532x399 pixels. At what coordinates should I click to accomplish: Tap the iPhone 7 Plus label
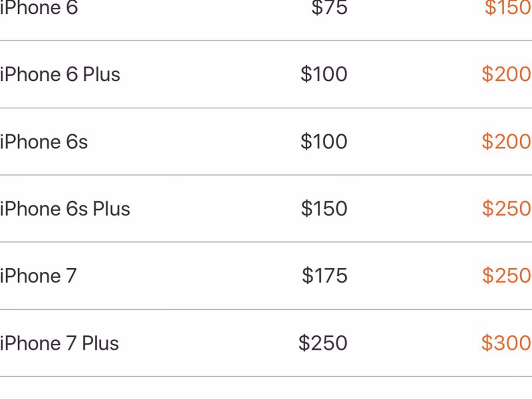59,343
